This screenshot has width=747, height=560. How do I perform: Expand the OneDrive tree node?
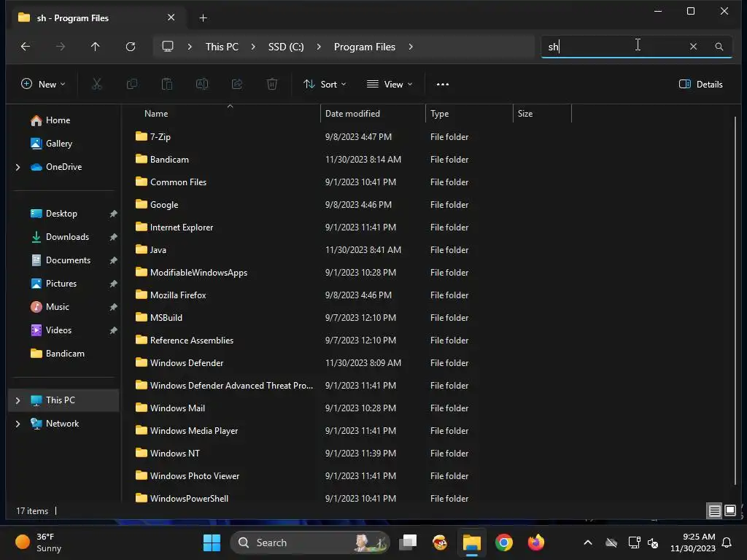tap(18, 167)
